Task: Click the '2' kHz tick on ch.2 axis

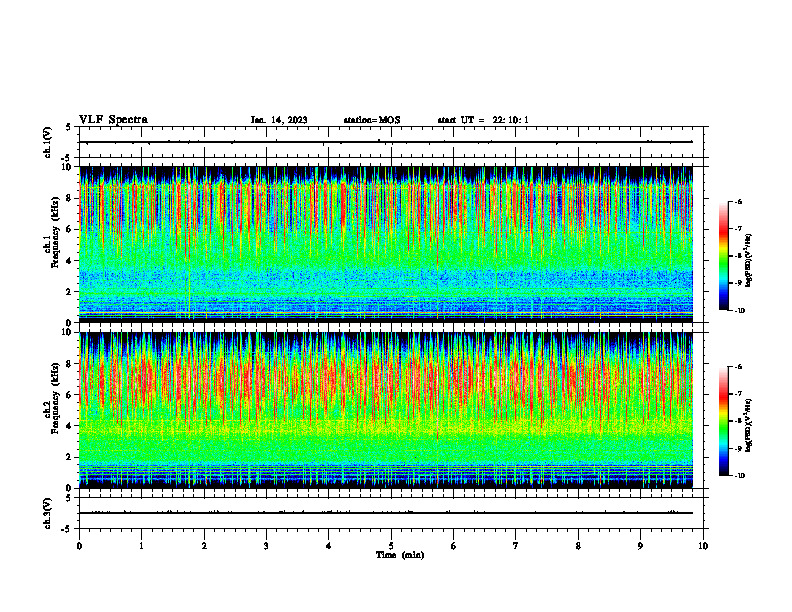Action: pyautogui.click(x=70, y=457)
